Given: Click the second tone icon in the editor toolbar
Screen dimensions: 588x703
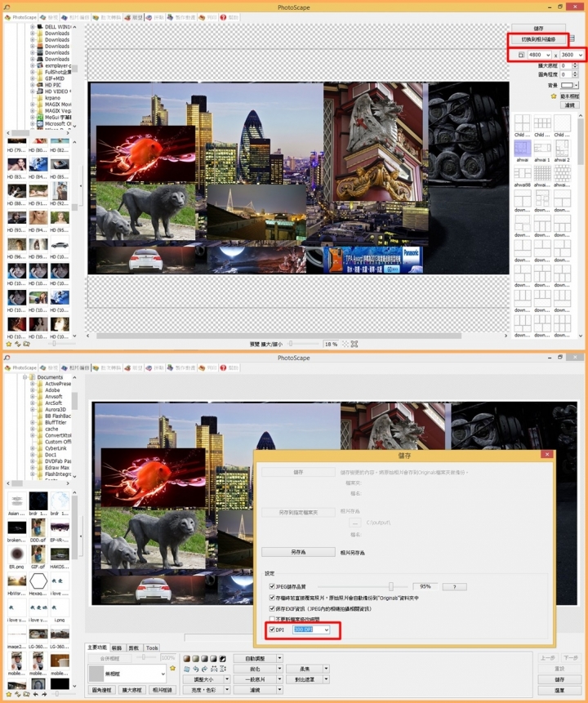Looking at the screenshot, I should tap(195, 659).
